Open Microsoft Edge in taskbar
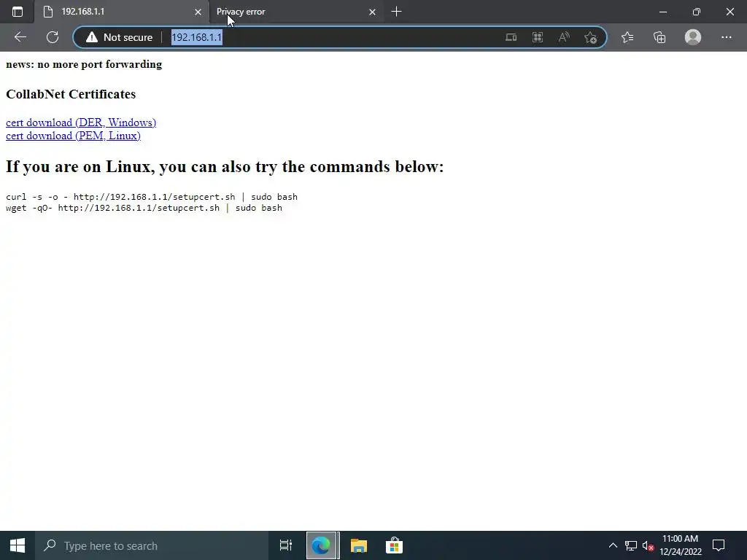This screenshot has height=560, width=747. click(x=322, y=545)
